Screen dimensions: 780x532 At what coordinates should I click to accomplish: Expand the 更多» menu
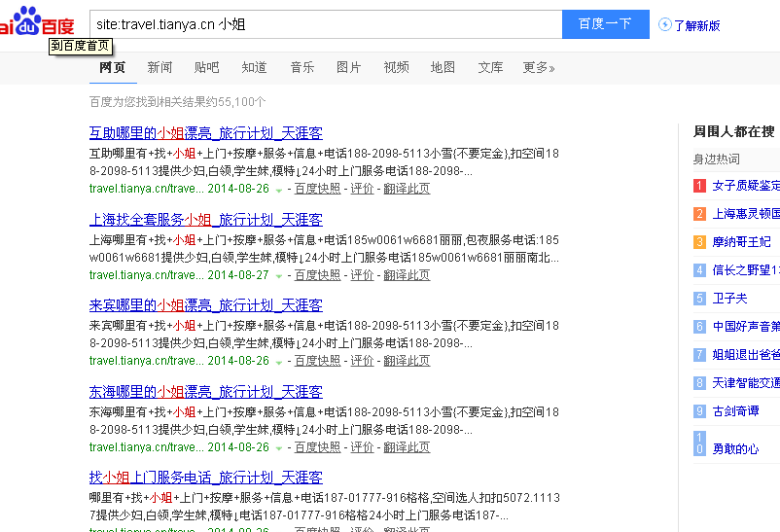tap(539, 67)
